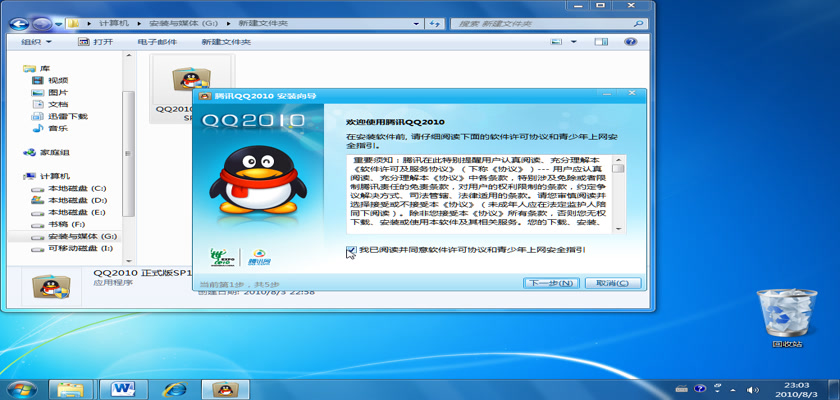Open the Recycle Bin on the desktop
This screenshot has width=840, height=400.
click(780, 312)
